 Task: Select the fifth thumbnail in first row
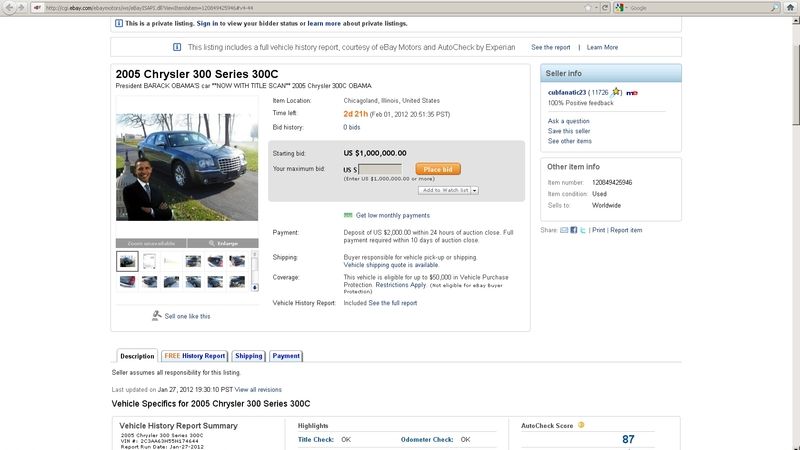pos(215,261)
